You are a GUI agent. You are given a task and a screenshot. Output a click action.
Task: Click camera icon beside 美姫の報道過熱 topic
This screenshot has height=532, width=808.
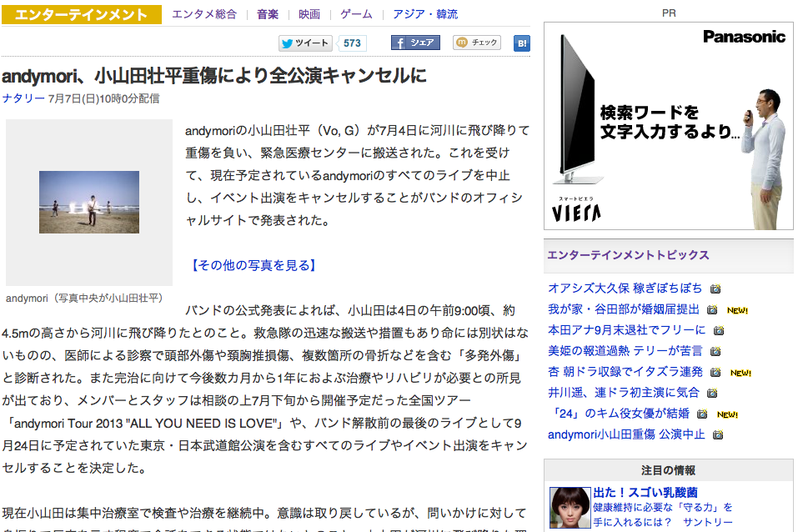pos(715,352)
